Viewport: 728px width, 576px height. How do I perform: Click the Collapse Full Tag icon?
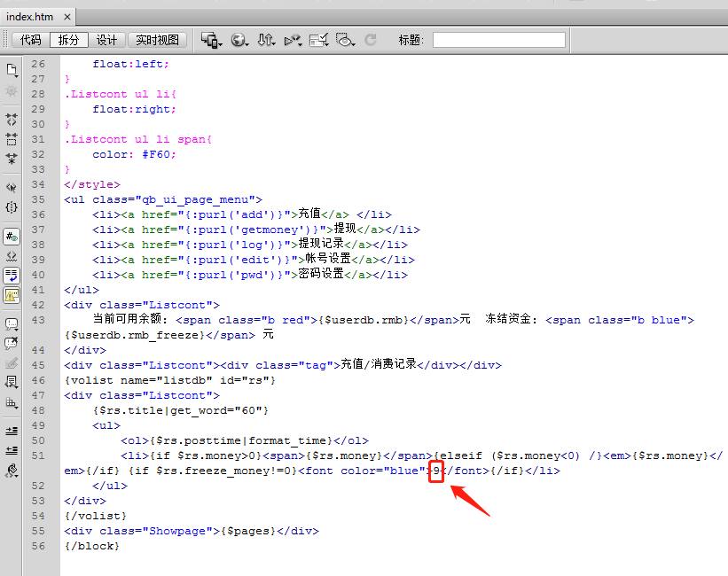(12, 119)
